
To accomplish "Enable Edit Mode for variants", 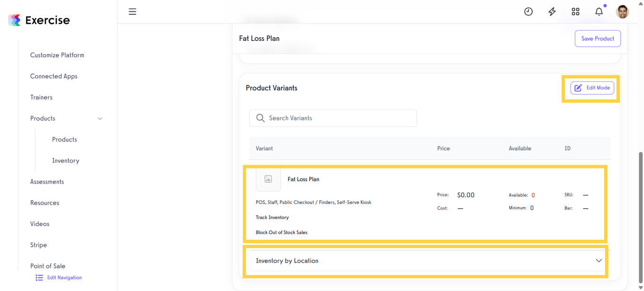I will tap(592, 88).
